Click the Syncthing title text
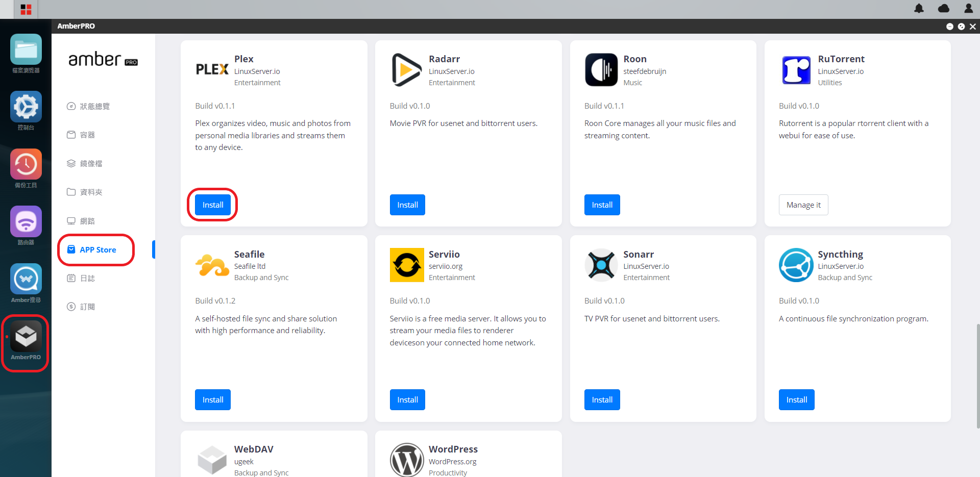This screenshot has height=477, width=980. point(840,254)
